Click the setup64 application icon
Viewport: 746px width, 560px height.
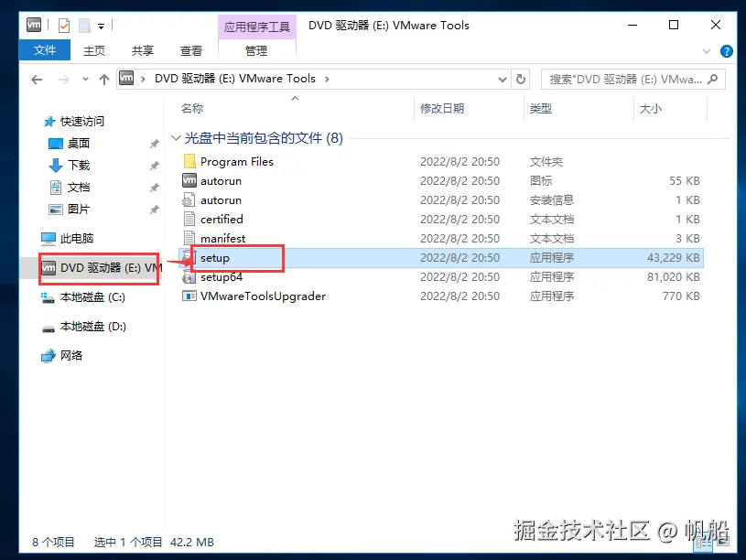(189, 277)
